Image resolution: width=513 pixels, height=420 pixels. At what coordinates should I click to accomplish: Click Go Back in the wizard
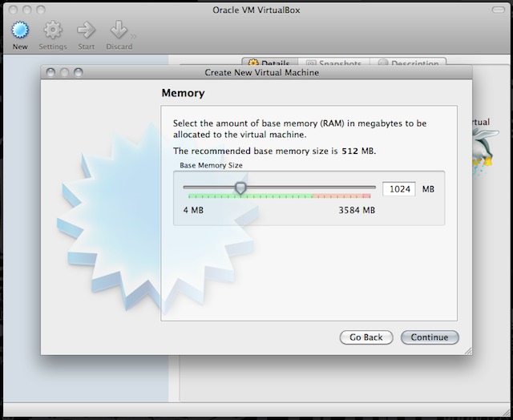(x=366, y=337)
